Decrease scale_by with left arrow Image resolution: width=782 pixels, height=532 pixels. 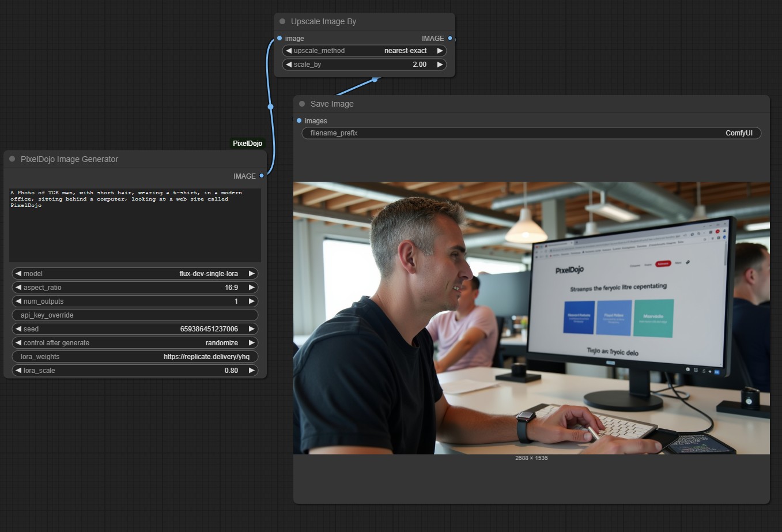(289, 65)
